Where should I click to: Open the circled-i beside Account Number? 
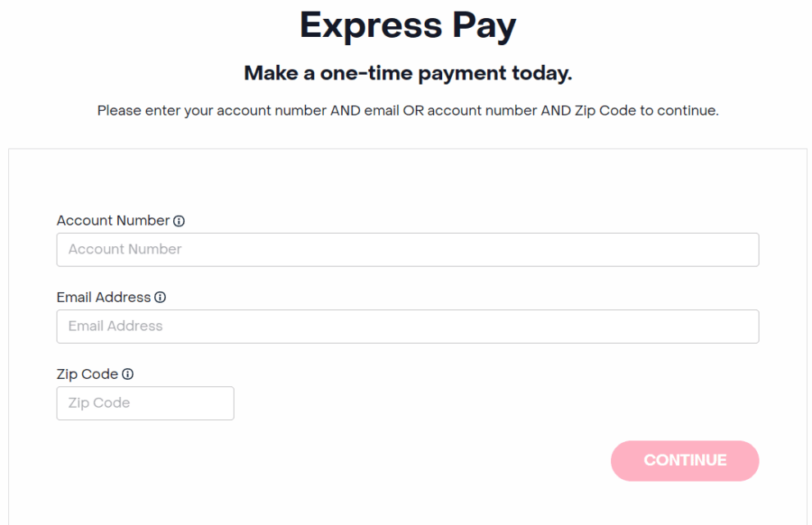[x=178, y=220]
